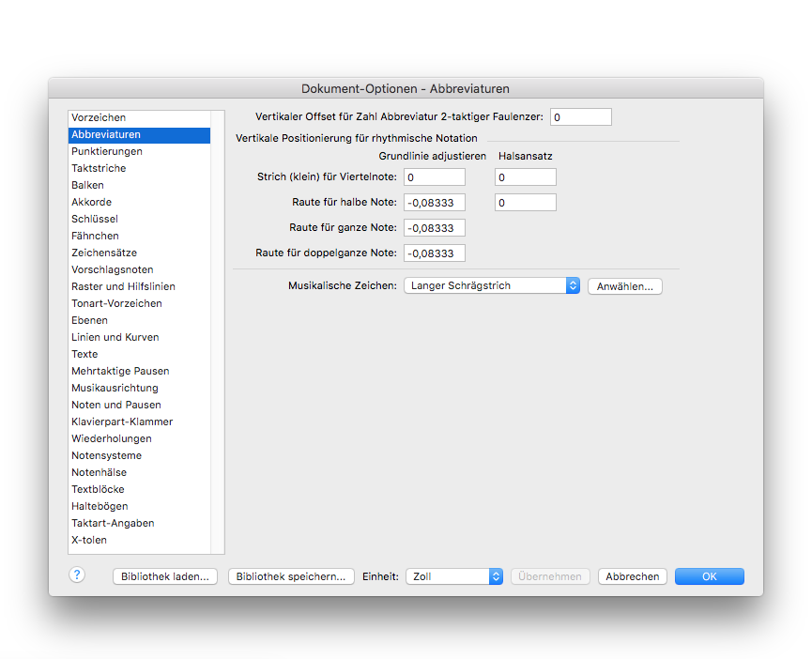Click Halsansatz field for Raute halbe Note
Image resolution: width=812 pixels, height=659 pixels.
525,203
